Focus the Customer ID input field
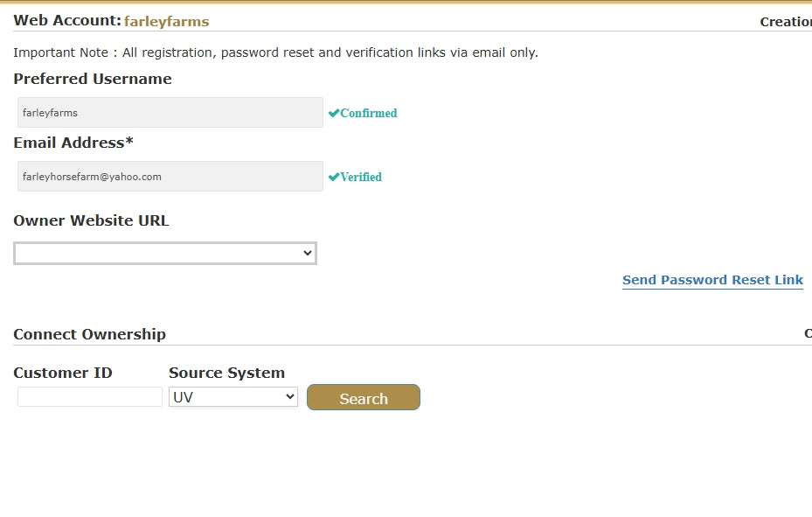812x517 pixels. (x=90, y=397)
